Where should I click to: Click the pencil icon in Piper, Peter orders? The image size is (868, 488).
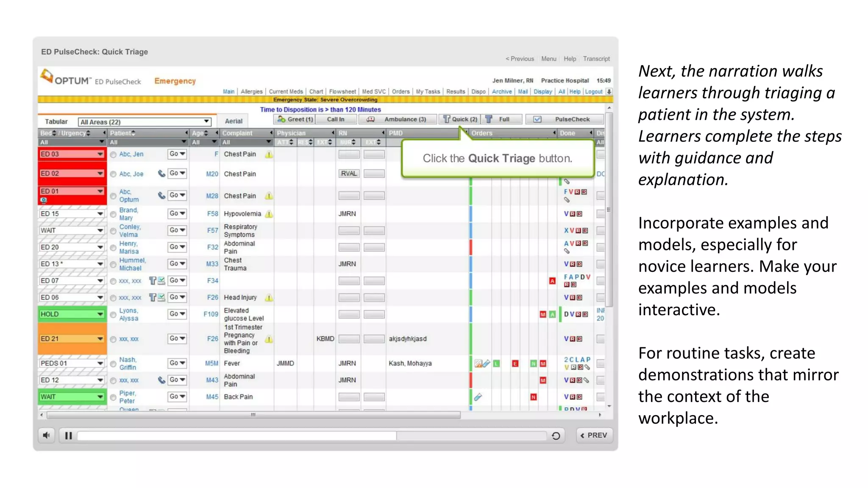pos(478,397)
